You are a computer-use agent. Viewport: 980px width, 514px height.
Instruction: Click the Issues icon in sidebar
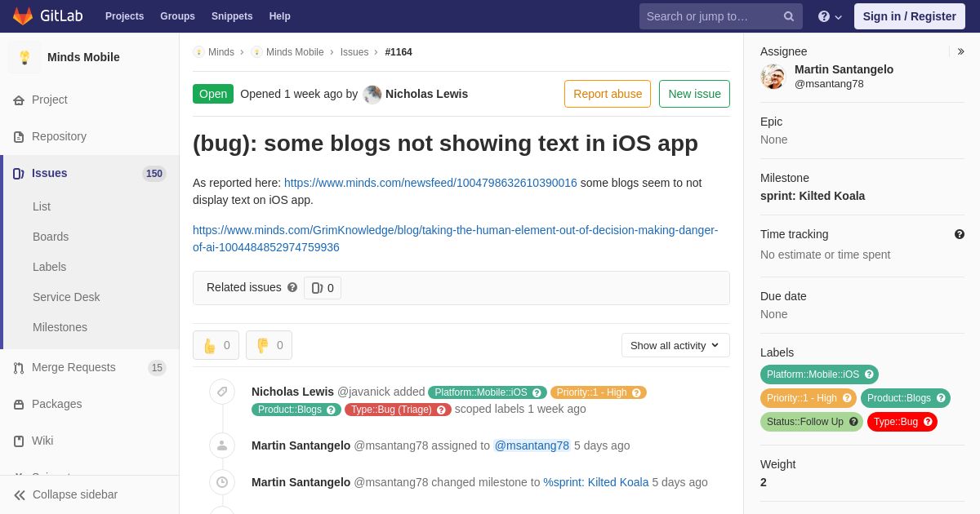[19, 174]
